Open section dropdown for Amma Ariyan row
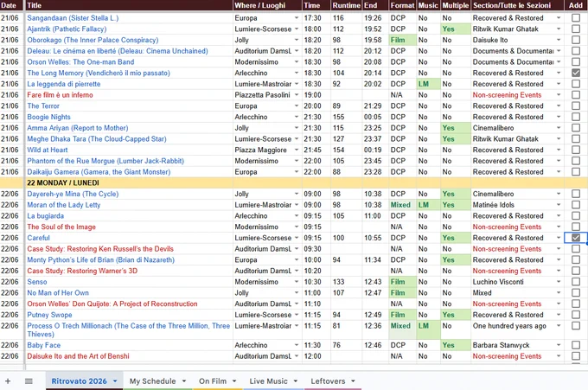This screenshot has width=588, height=390. tap(559, 128)
